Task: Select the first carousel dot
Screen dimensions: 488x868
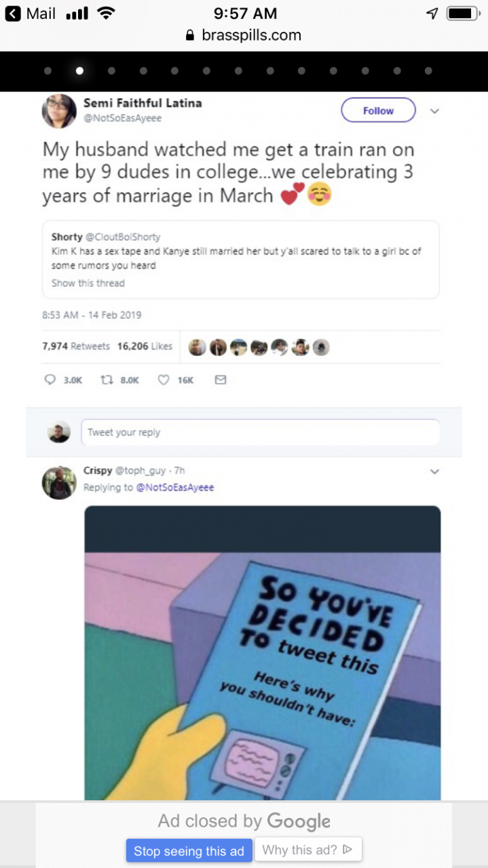Action: click(x=48, y=71)
